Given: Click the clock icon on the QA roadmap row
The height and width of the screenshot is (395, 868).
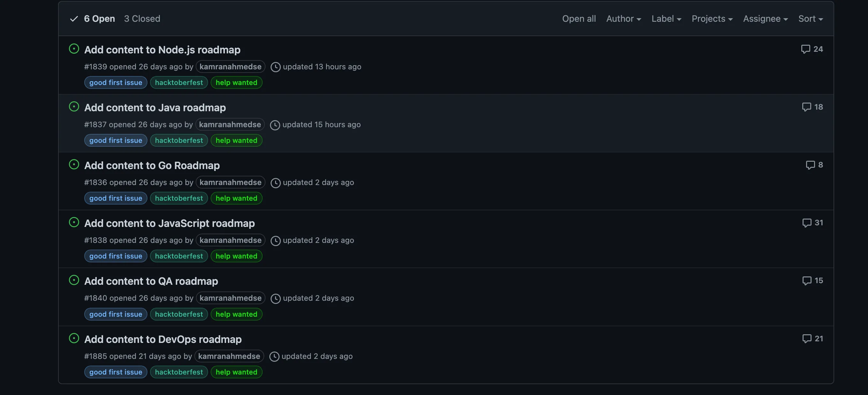Looking at the screenshot, I should (x=276, y=298).
